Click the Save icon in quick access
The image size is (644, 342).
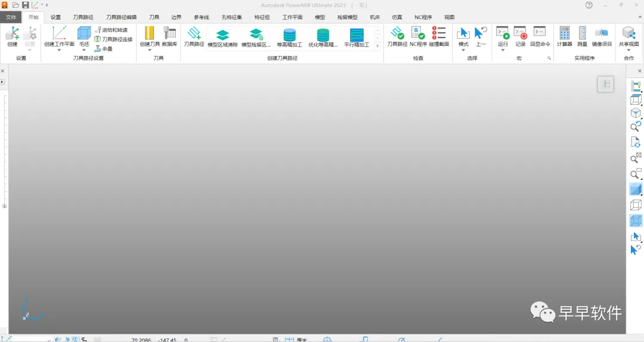[x=26, y=5]
